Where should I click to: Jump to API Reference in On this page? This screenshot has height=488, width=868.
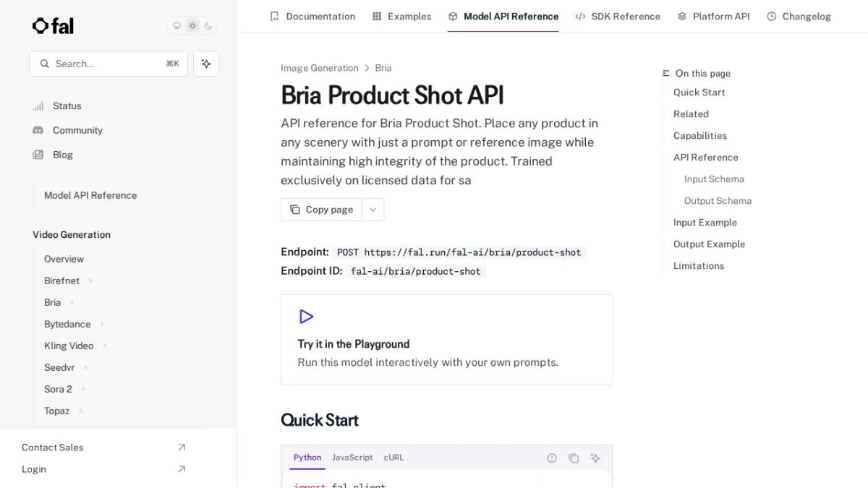[706, 158]
